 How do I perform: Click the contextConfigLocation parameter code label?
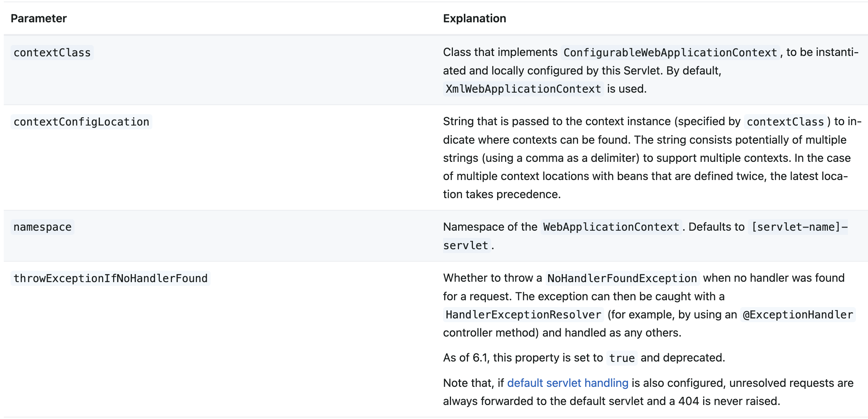pyautogui.click(x=81, y=122)
